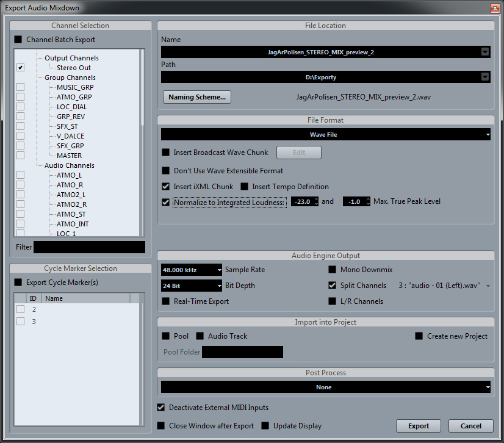Click the Export button
Screen dimensions: 504x443
click(x=419, y=426)
